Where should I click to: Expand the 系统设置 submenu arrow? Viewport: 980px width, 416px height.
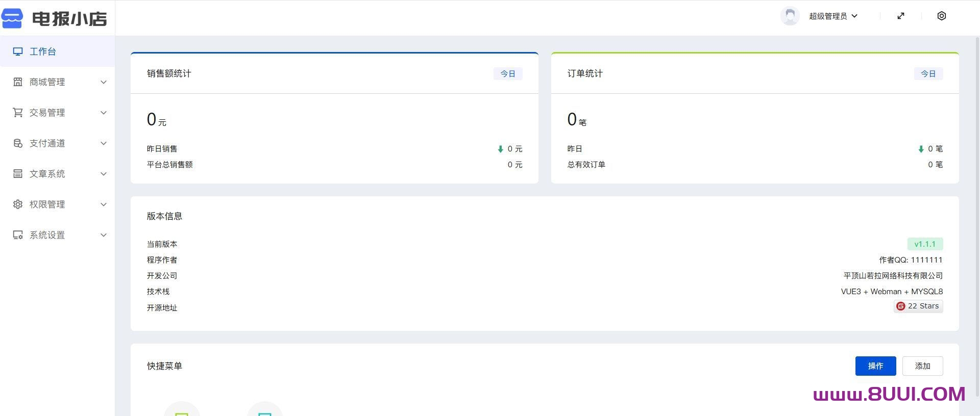pyautogui.click(x=104, y=235)
